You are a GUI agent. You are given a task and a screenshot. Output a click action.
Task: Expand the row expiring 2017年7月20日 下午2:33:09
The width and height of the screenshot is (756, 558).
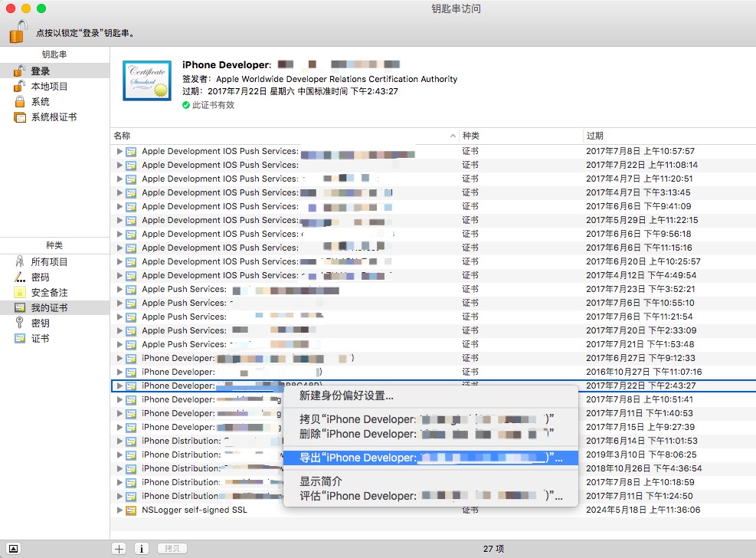point(119,331)
